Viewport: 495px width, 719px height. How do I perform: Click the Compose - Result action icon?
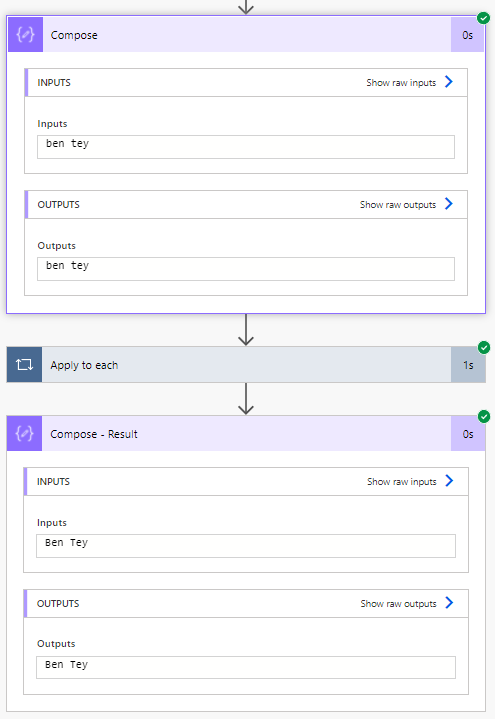click(x=25, y=434)
